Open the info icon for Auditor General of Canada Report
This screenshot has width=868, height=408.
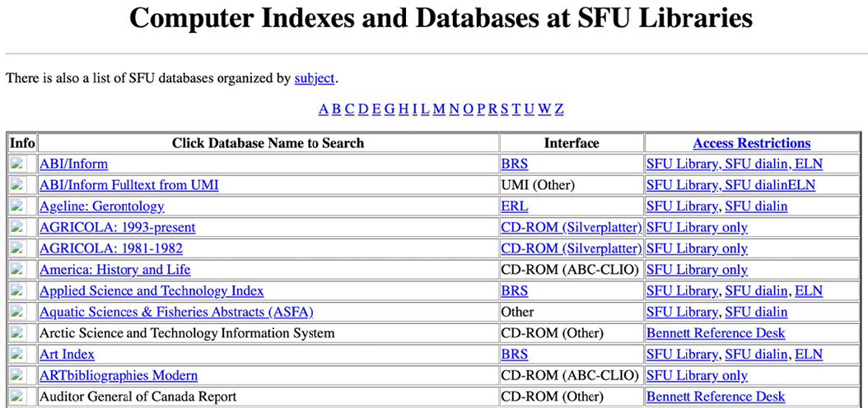coord(18,396)
